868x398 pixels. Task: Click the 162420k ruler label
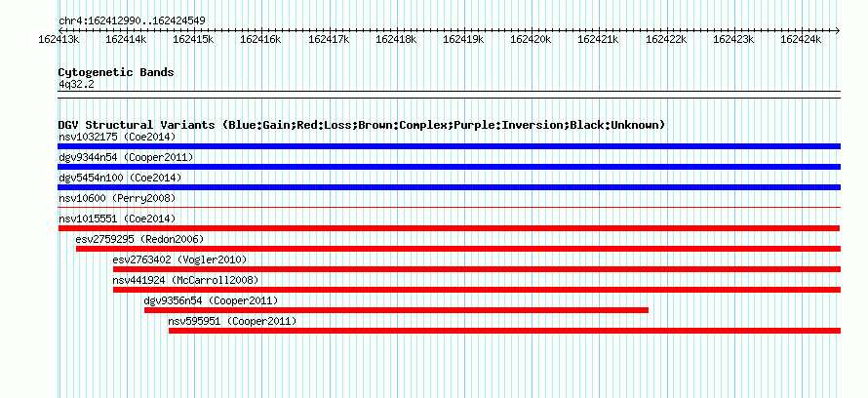click(x=532, y=40)
